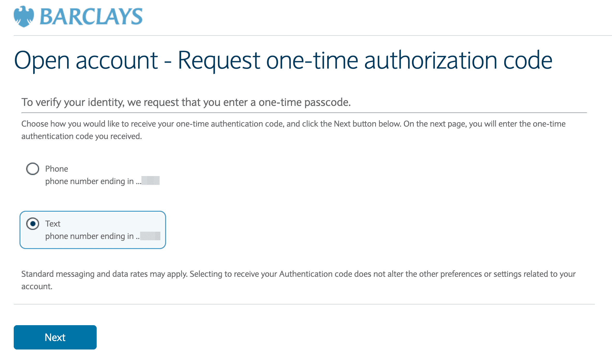This screenshot has height=364, width=612.
Task: Click 'authorization code' in the main title
Action: [458, 60]
